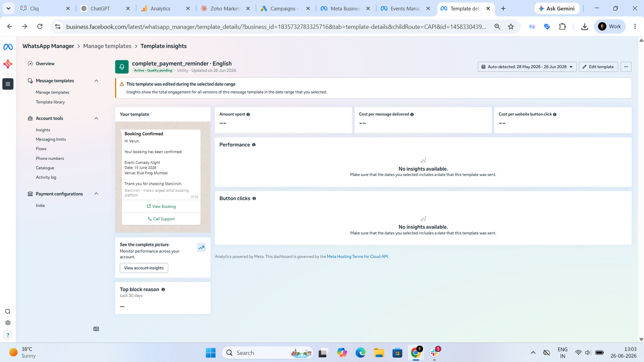Open Catalogue in the sidebar
This screenshot has width=644, height=362.
[x=45, y=168]
